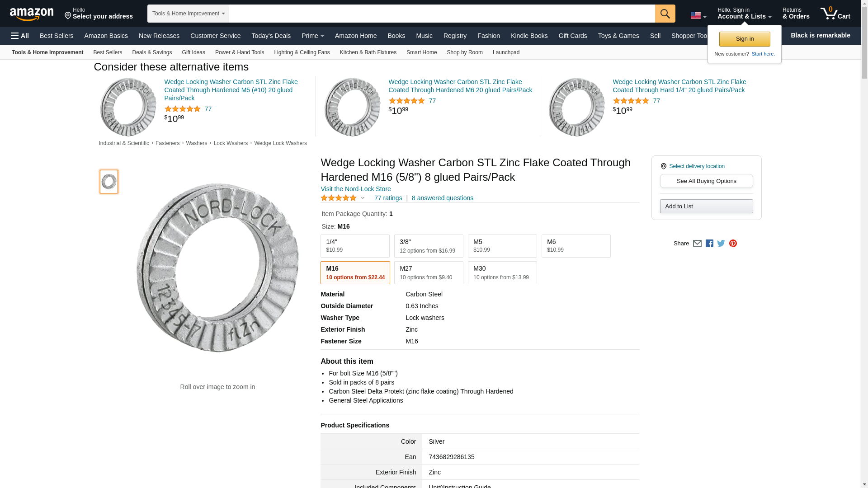This screenshot has width=868, height=488.
Task: Open search category dropdown Tools & Home Improvement
Action: (188, 14)
